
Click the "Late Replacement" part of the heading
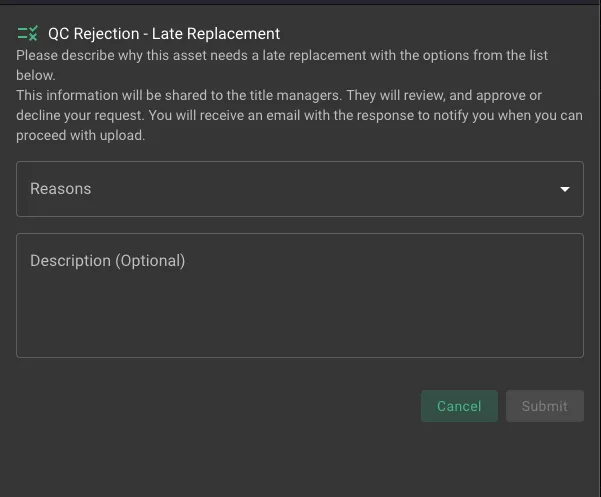[x=216, y=34]
